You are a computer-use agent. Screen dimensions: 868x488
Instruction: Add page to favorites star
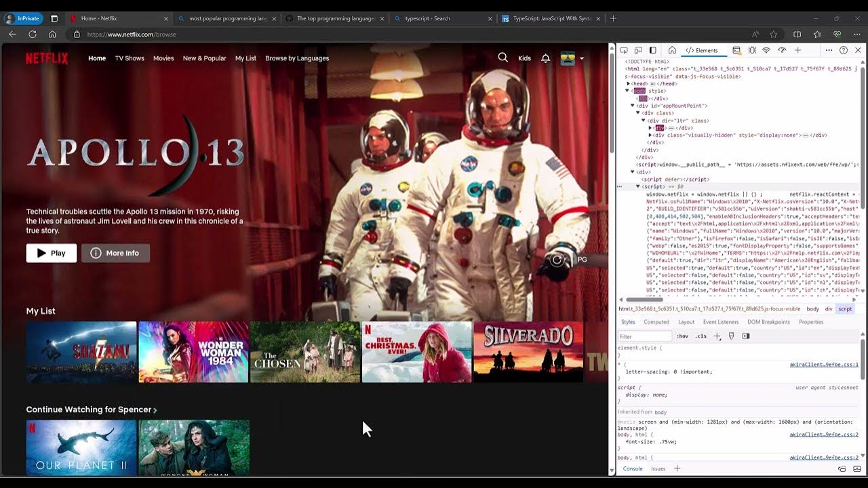(774, 34)
